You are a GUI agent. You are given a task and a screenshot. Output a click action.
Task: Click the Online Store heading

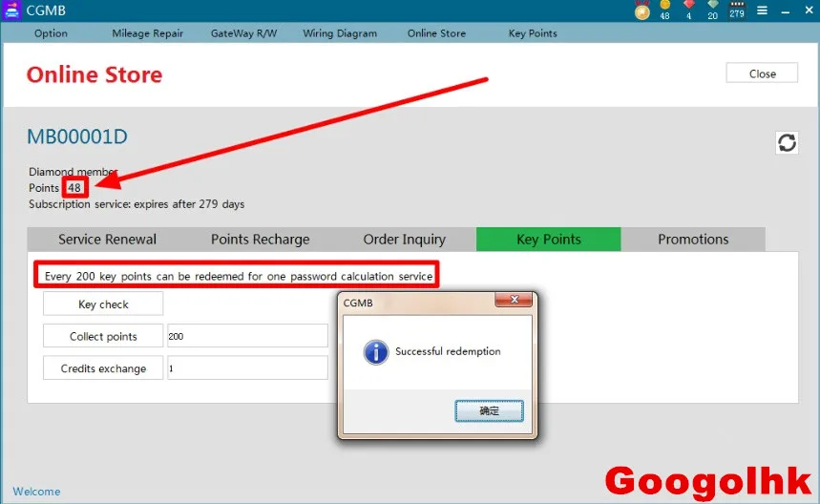95,74
